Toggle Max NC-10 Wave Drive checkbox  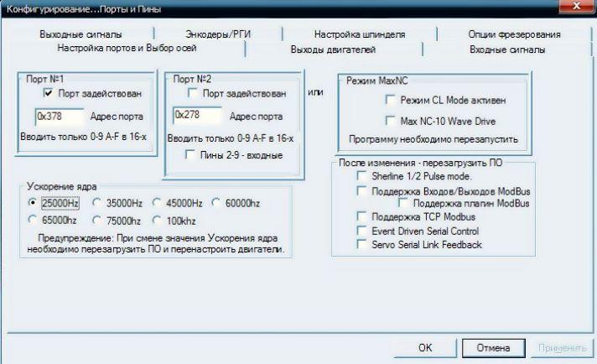pos(389,120)
